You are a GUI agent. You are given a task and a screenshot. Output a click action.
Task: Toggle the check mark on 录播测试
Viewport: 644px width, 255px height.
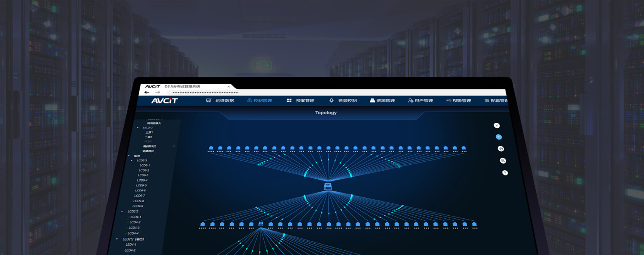(141, 151)
